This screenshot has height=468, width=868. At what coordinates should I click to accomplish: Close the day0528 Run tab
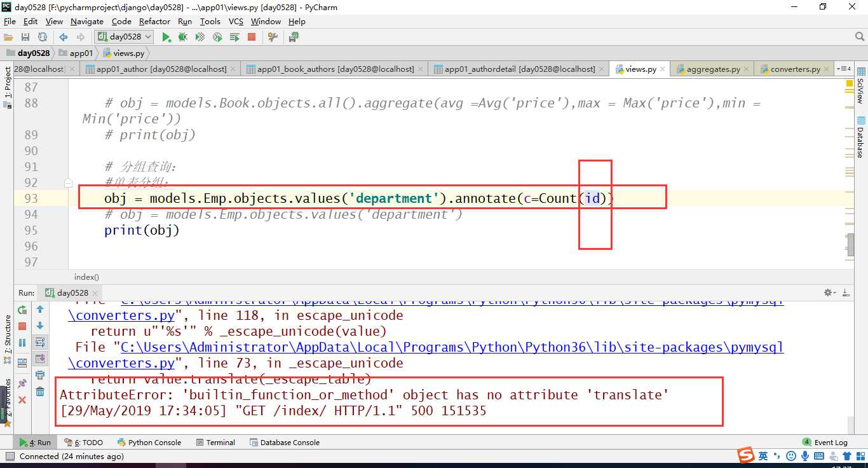[95, 293]
